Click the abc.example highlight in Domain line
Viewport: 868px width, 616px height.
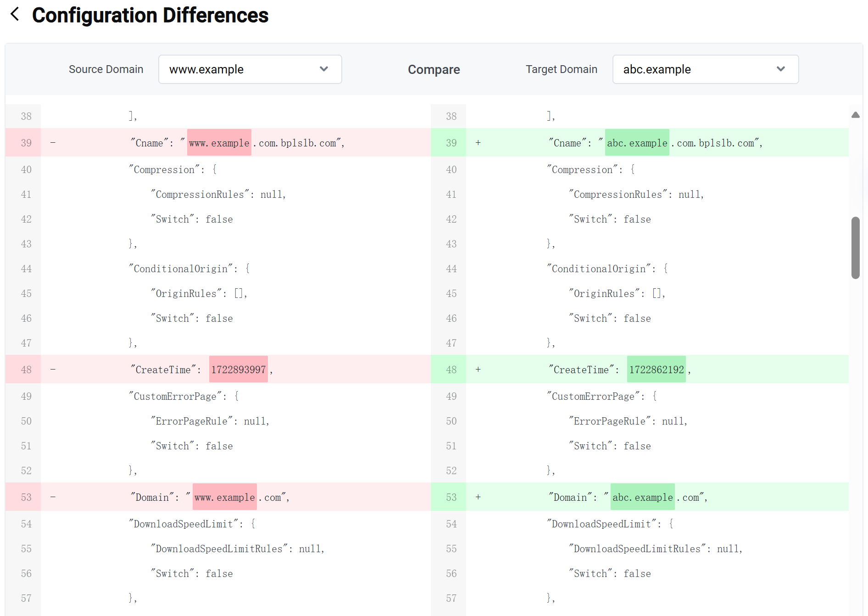(x=642, y=497)
